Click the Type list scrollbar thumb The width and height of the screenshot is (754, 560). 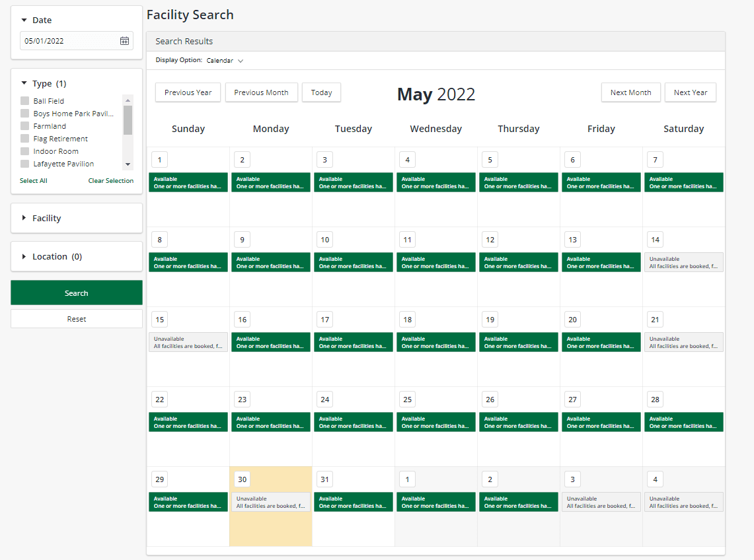point(128,120)
